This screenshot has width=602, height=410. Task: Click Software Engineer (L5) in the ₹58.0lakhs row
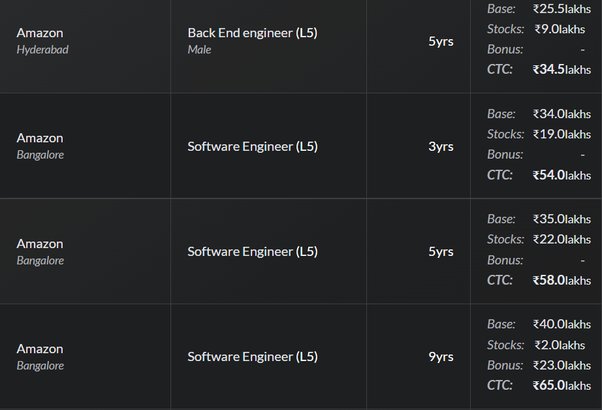pyautogui.click(x=253, y=252)
